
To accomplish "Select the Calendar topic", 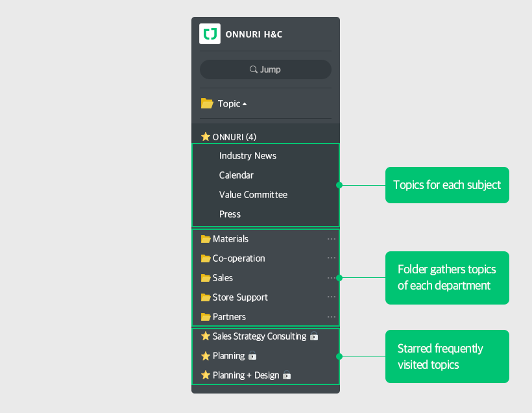I will coord(236,175).
